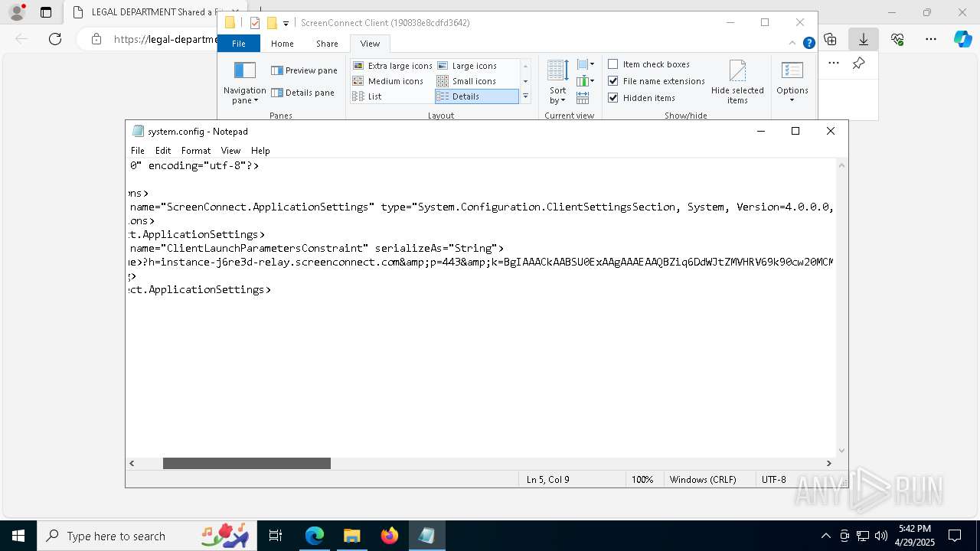This screenshot has width=980, height=551.
Task: Toggle the Preview pane in Explorer
Action: click(x=304, y=70)
